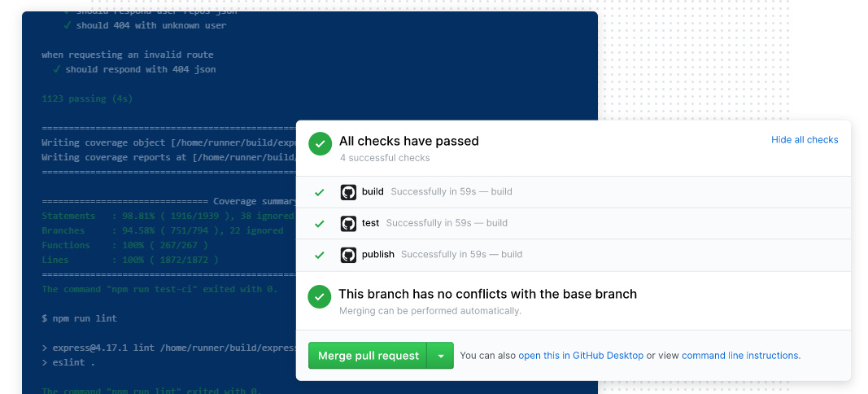Screen dimensions: 868x394
Task: Click the green checkmark in publish row
Action: tap(320, 256)
